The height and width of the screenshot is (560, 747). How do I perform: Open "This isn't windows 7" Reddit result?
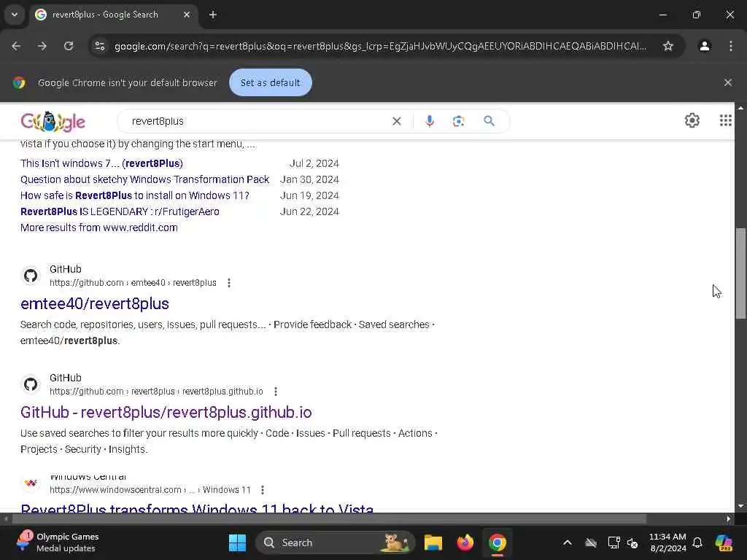coord(101,163)
